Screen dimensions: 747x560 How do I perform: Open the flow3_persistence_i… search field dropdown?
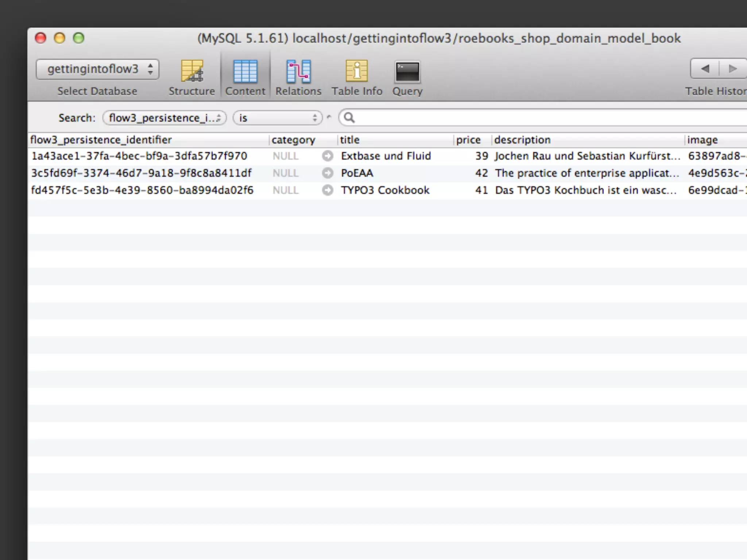click(x=165, y=118)
